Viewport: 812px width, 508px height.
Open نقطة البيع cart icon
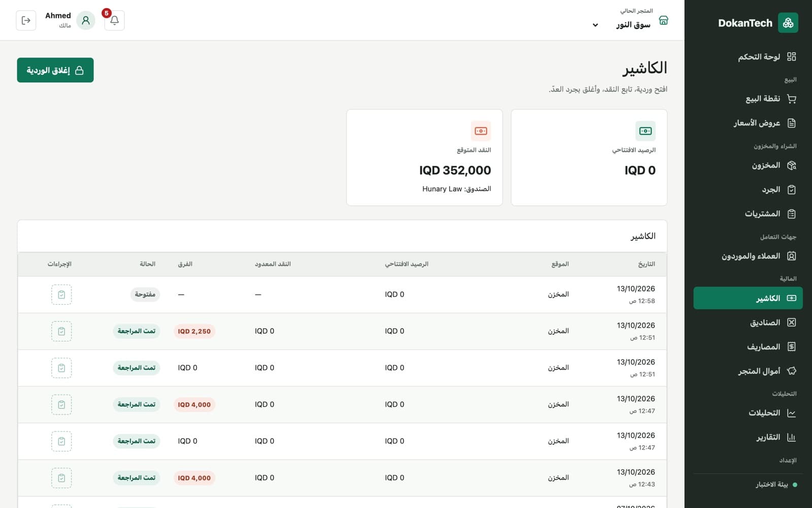tap(791, 99)
